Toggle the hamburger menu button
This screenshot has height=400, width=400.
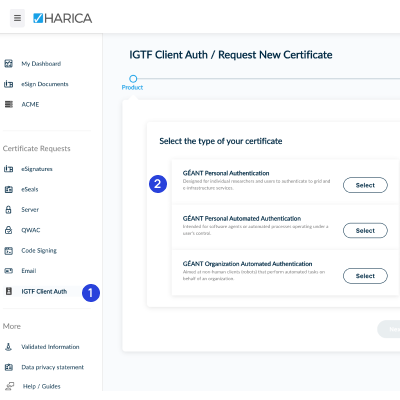click(17, 18)
